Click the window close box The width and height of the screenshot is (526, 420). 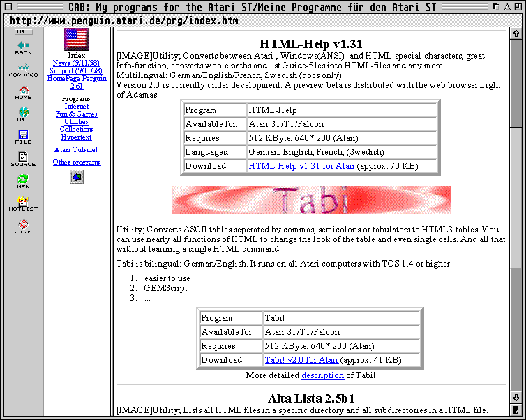click(x=9, y=7)
